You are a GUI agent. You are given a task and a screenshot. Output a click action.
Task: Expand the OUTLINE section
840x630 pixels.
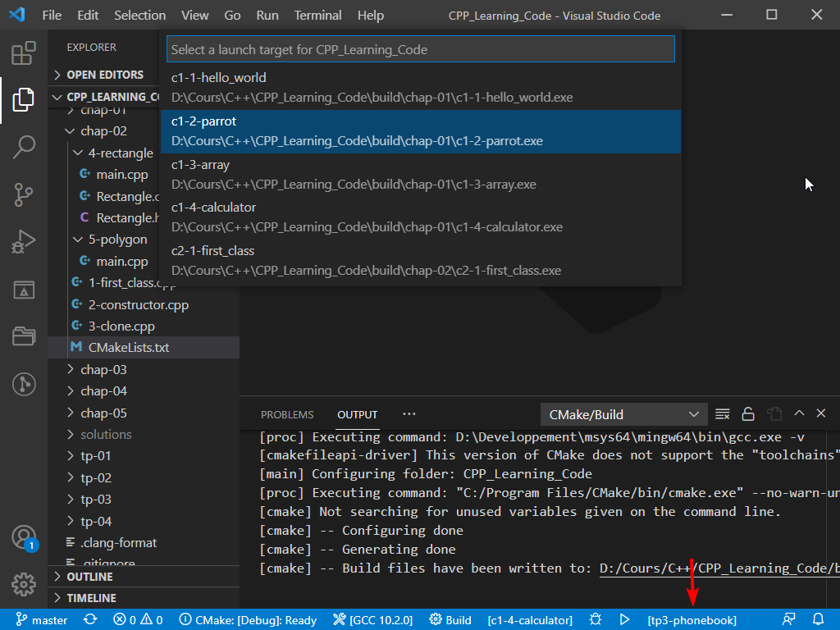pos(144,577)
